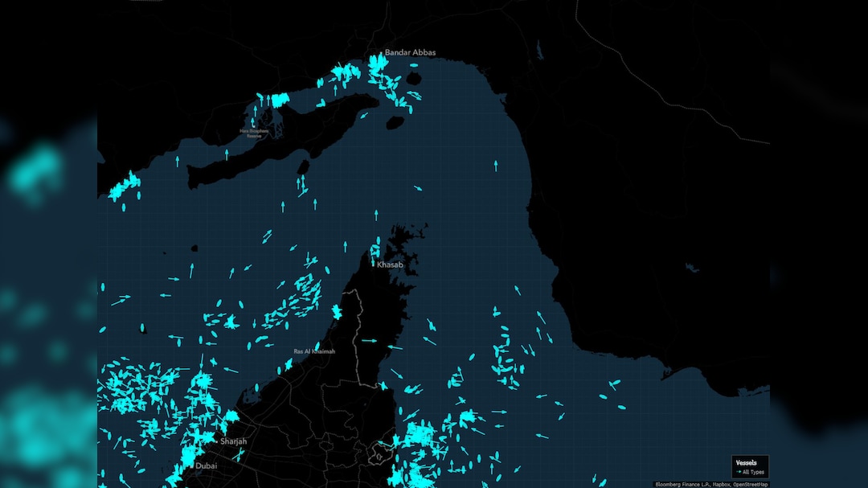This screenshot has width=868, height=488.
Task: Open the OpenStreetMap attribution link
Action: (749, 484)
